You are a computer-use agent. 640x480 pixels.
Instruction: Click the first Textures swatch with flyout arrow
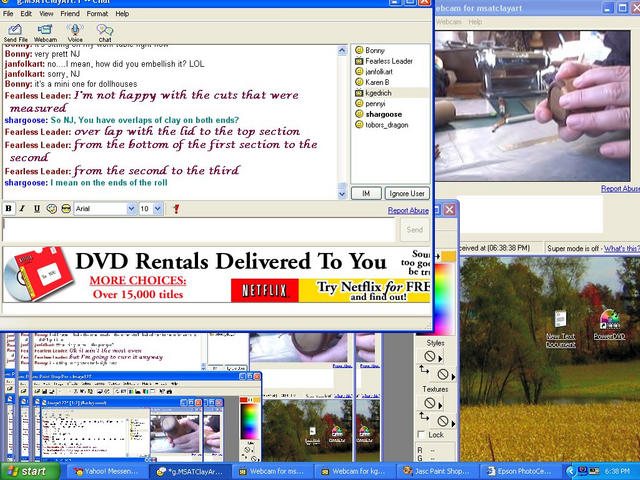(433, 403)
